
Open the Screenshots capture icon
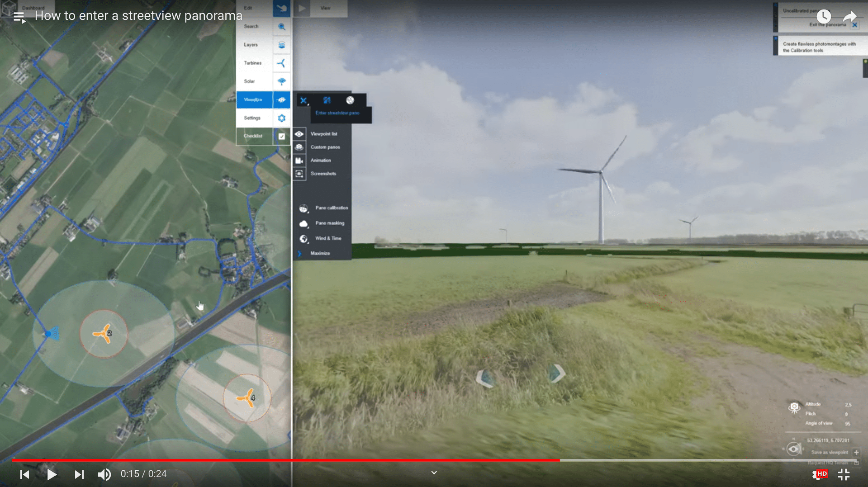(299, 174)
